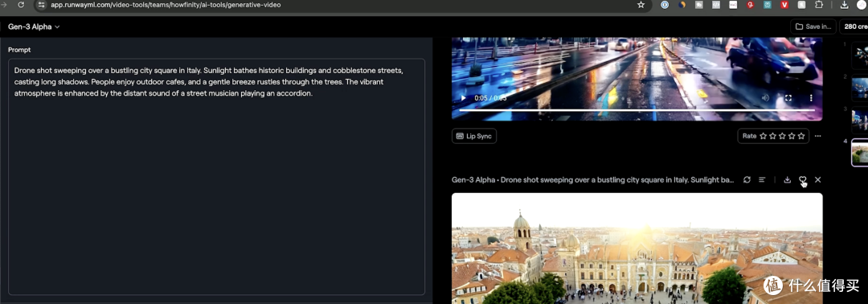The height and width of the screenshot is (304, 868).
Task: Rate the video five stars
Action: (801, 136)
